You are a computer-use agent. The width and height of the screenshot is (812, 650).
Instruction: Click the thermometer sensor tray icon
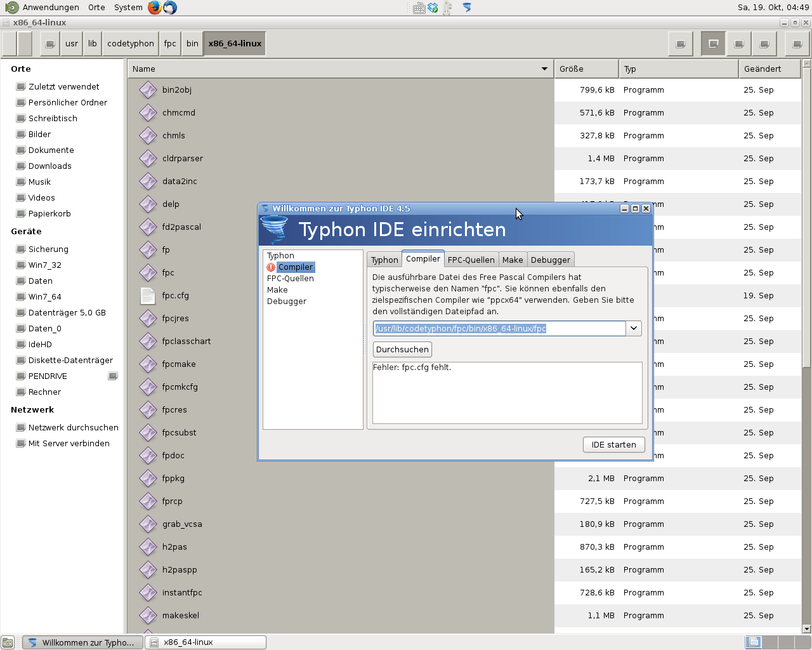tap(448, 8)
